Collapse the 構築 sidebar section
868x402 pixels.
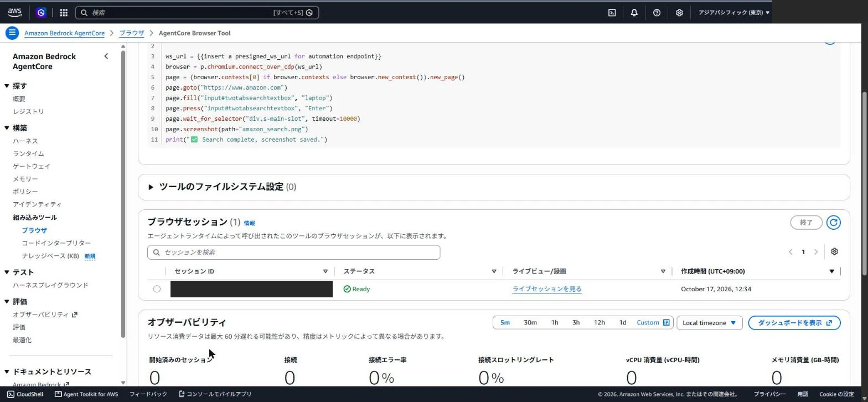tap(7, 128)
